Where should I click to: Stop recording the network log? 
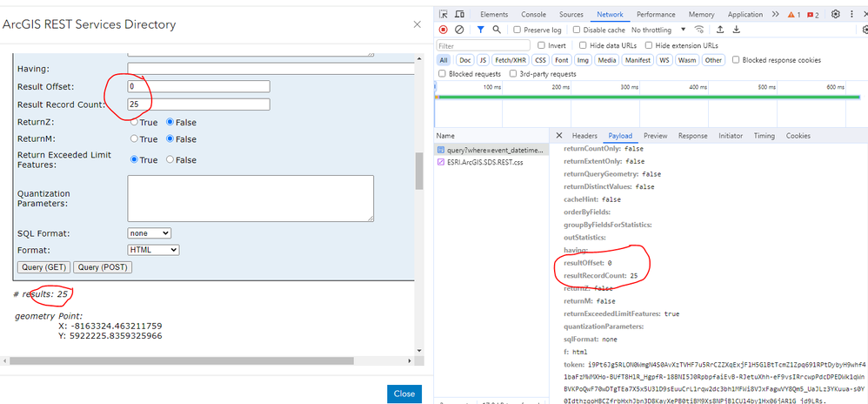(443, 30)
